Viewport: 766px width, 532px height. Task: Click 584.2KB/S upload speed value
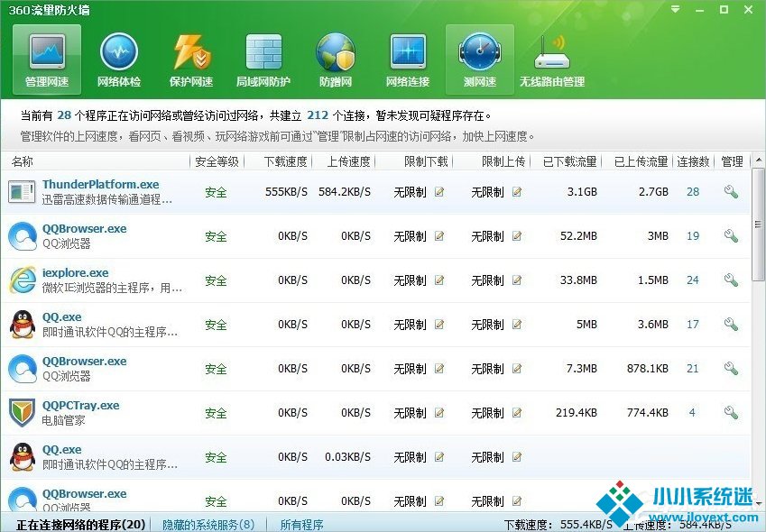click(345, 192)
